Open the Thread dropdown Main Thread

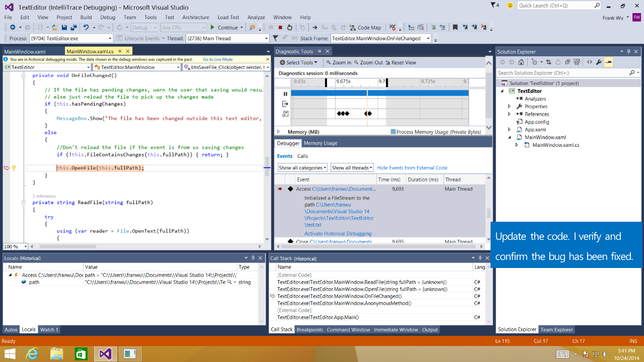pos(227,38)
